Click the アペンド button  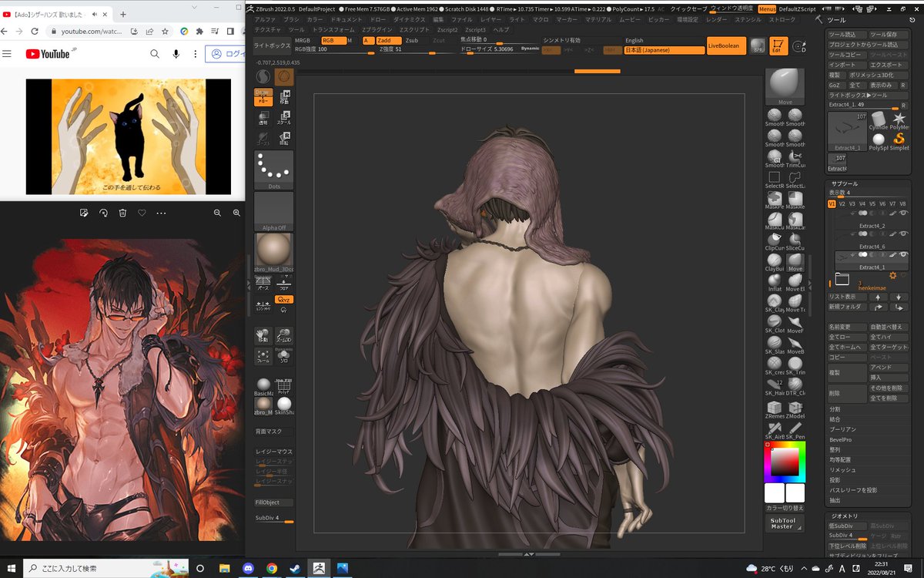pyautogui.click(x=880, y=368)
